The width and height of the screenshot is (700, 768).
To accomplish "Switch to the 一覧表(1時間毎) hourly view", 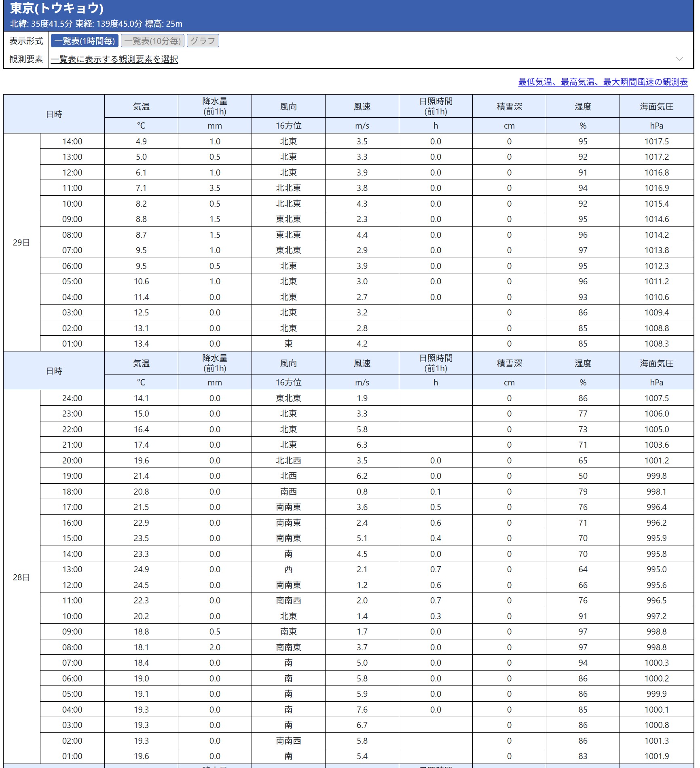I will tap(85, 41).
